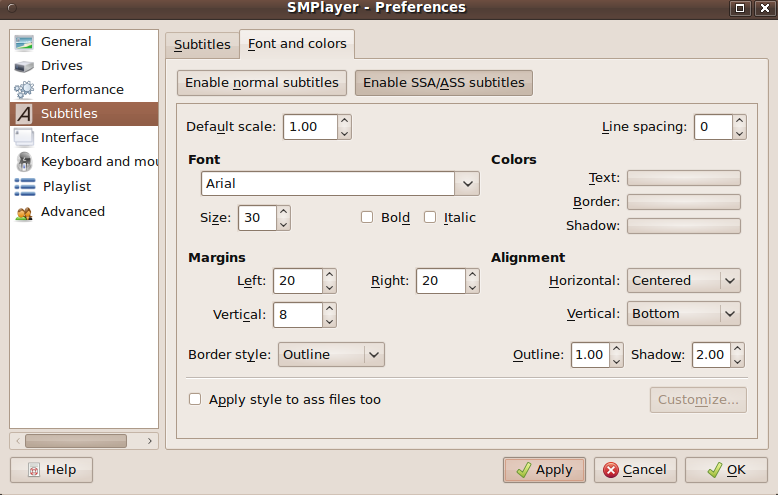Screen dimensions: 778x495
Task: Click the Advanced users icon
Action: [24, 213]
